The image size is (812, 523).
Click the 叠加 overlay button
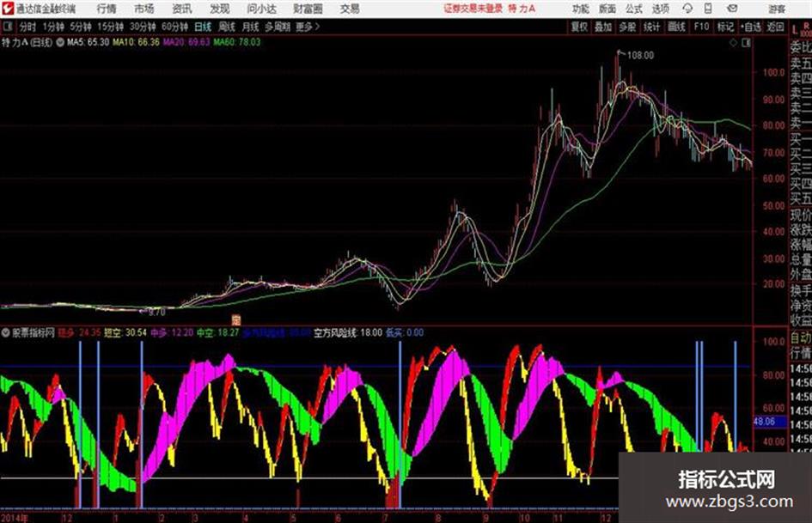[x=603, y=27]
